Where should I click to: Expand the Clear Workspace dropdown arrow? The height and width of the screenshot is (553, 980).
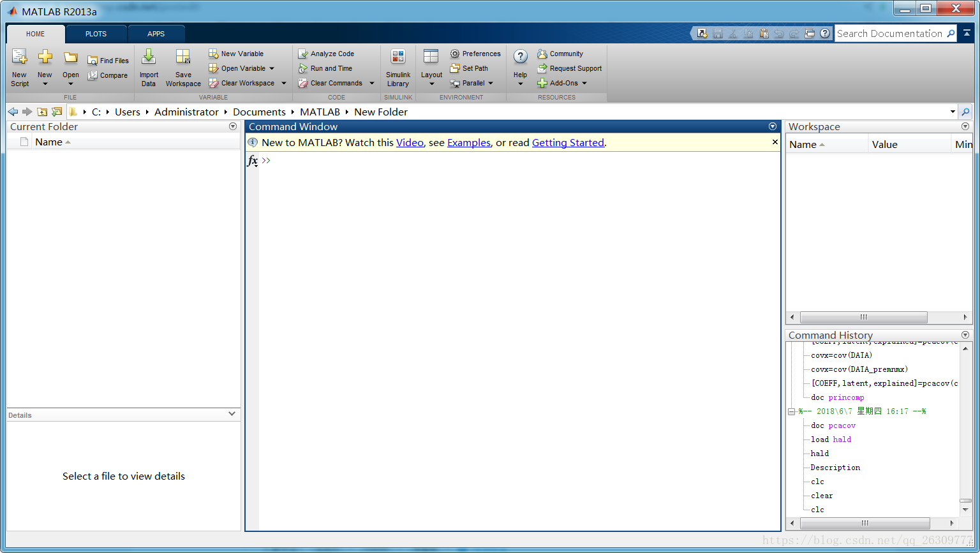284,83
